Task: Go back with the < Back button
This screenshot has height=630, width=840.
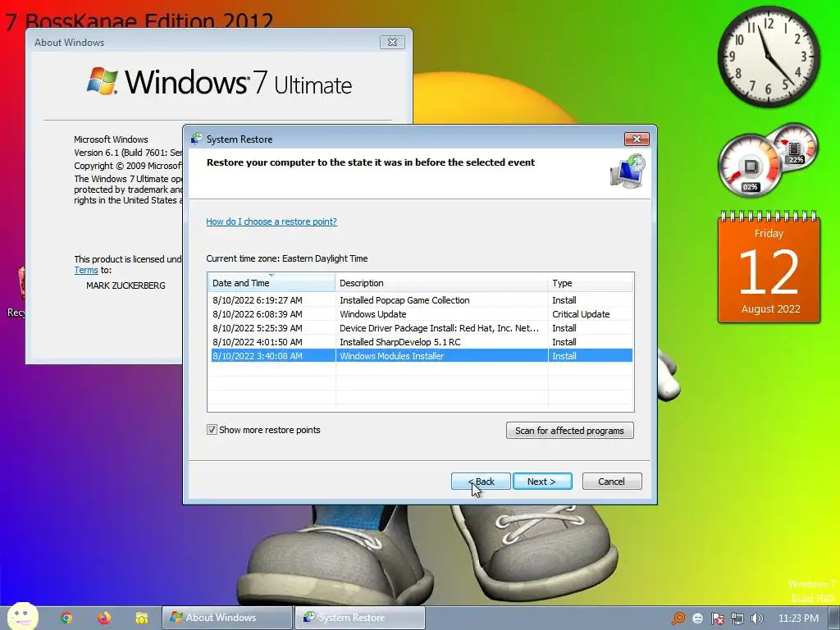Action: pyautogui.click(x=481, y=481)
